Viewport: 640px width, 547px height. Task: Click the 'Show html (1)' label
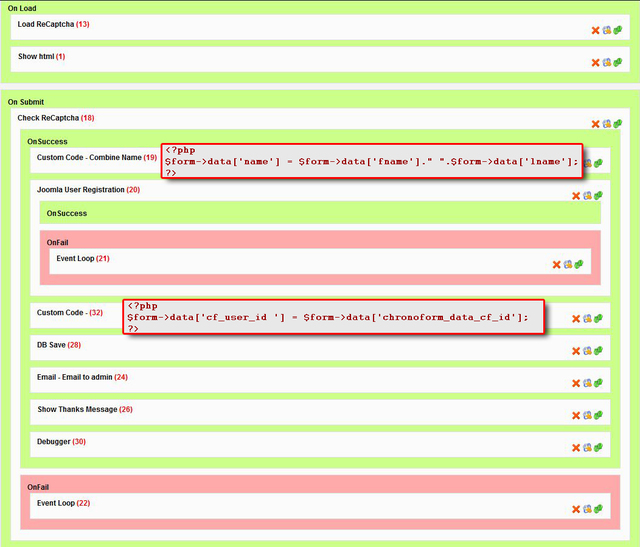[x=42, y=56]
